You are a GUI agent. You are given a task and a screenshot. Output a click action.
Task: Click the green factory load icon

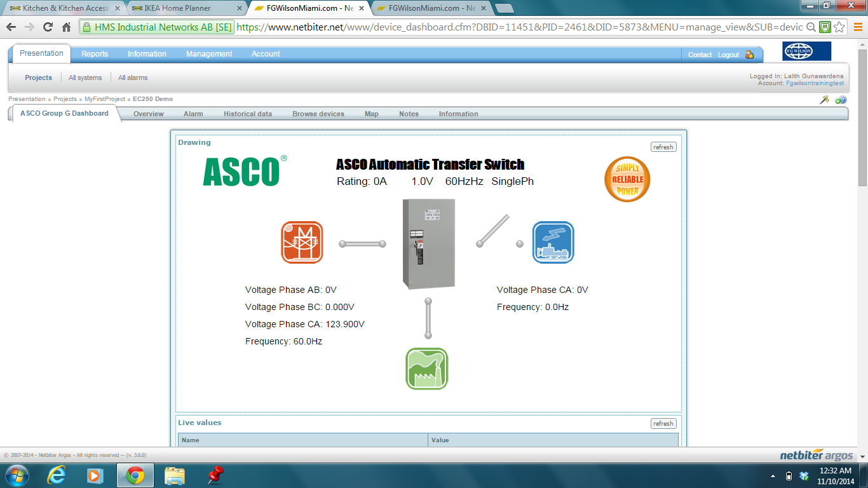tap(427, 369)
